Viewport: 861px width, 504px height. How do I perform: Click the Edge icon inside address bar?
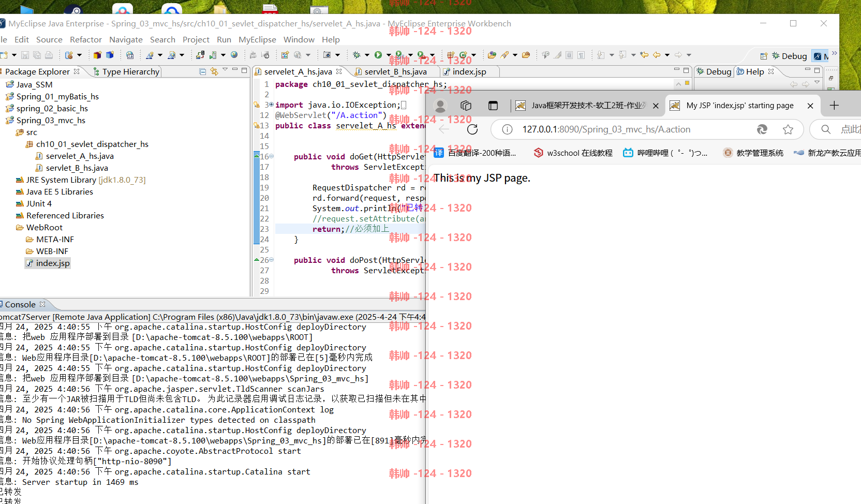click(762, 129)
